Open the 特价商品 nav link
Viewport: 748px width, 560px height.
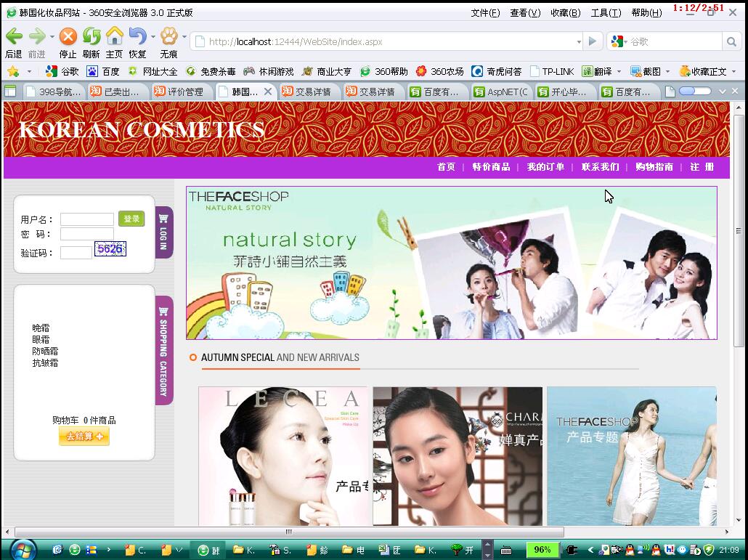[491, 167]
